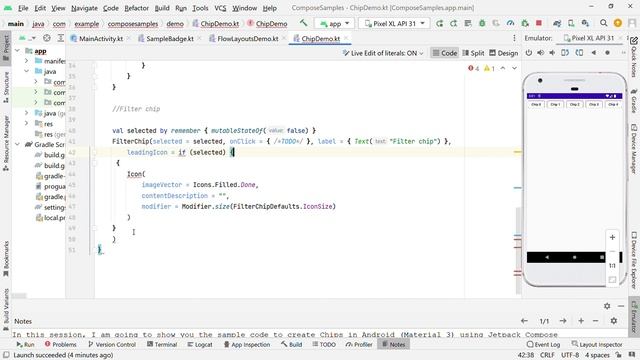Click the Notes next arrow icon
Screen dimensions: 640x360
click(x=563, y=321)
